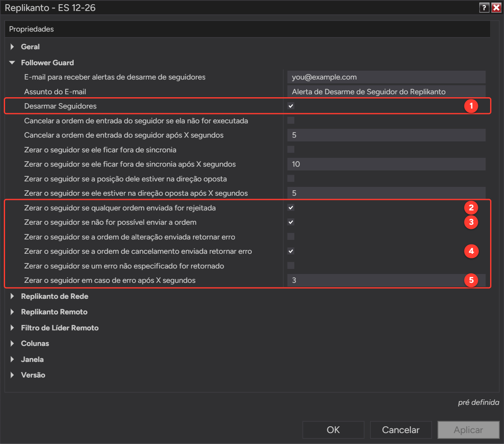Click the Cancelar button

(401, 430)
